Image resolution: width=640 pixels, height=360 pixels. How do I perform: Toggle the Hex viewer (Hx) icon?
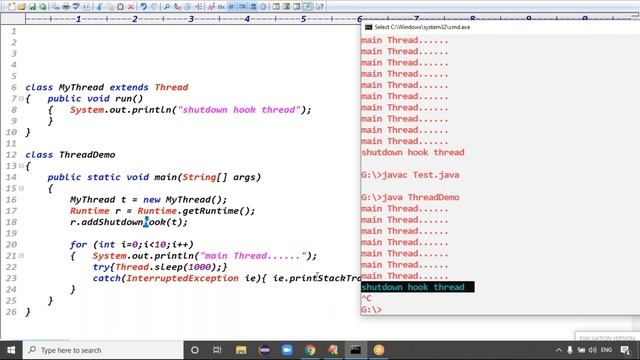tap(221, 7)
